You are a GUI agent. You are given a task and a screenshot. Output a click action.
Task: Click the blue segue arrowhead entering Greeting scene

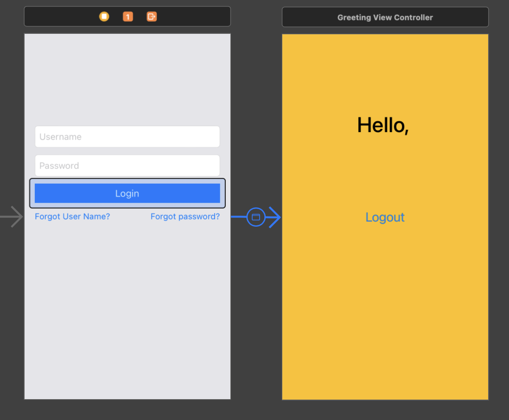point(277,217)
